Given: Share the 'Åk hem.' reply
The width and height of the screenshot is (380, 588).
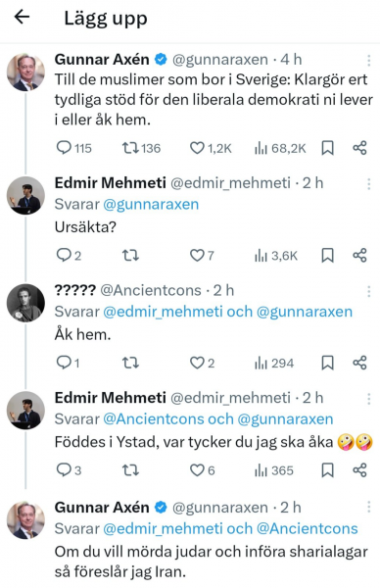Looking at the screenshot, I should tap(359, 363).
